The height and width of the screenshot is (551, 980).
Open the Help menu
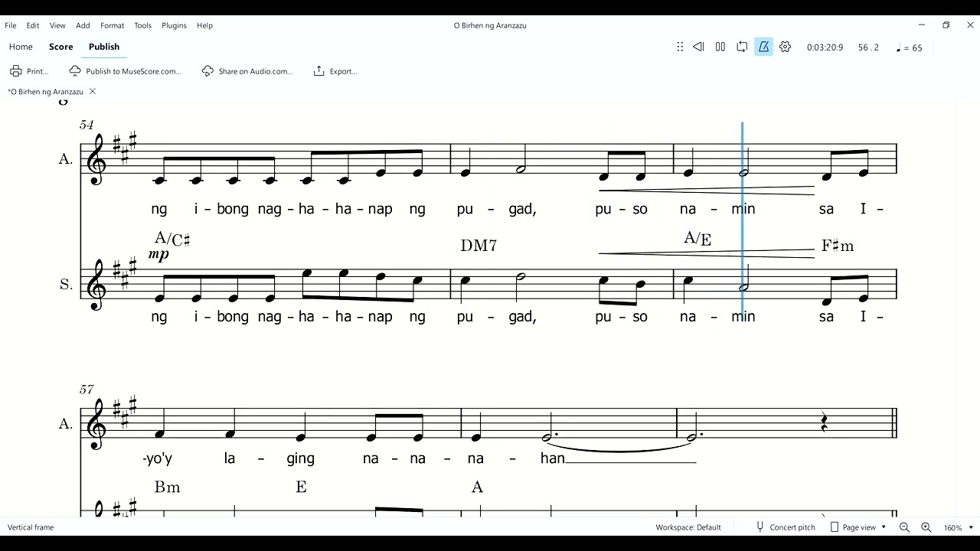(x=204, y=25)
